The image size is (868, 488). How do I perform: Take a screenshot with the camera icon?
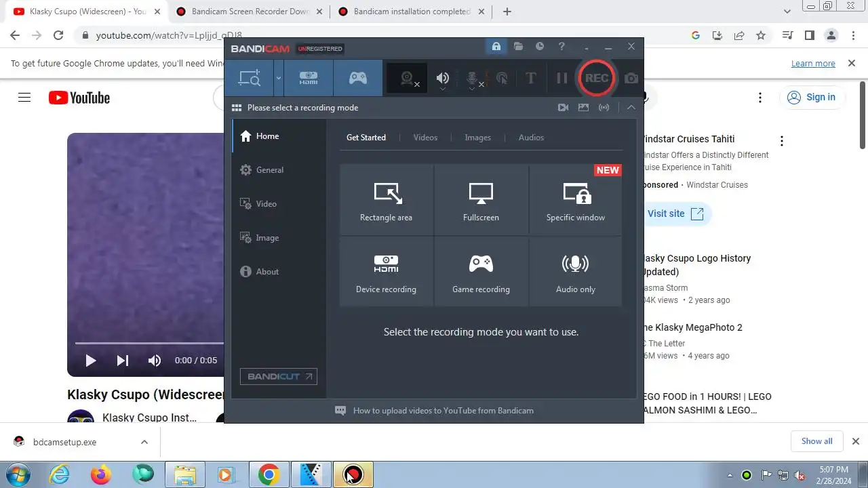(631, 79)
